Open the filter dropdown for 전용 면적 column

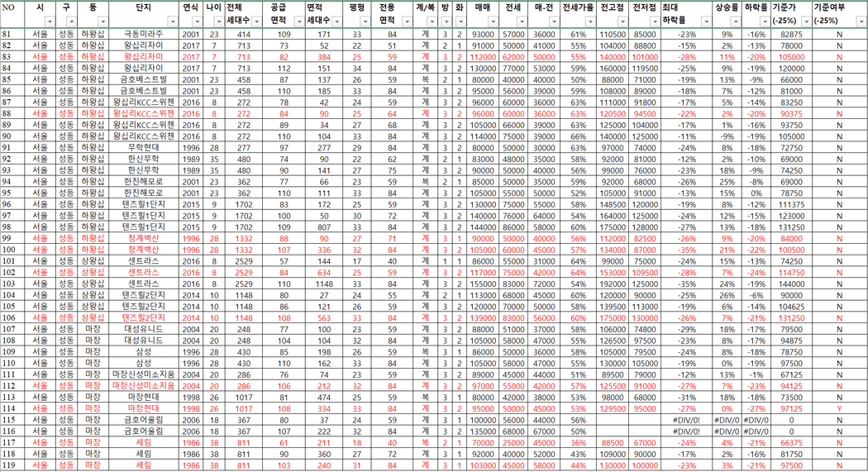407,21
